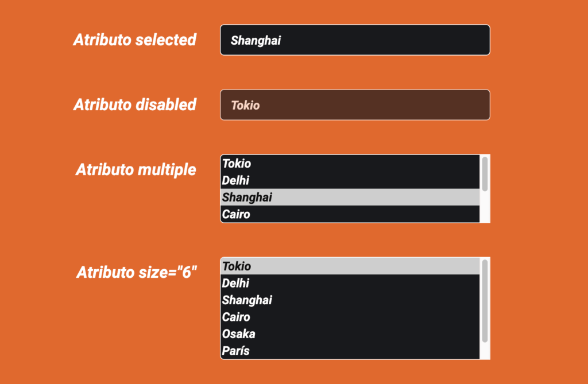Click the "Atributo multiple" label
This screenshot has height=384, width=588.
(x=136, y=170)
